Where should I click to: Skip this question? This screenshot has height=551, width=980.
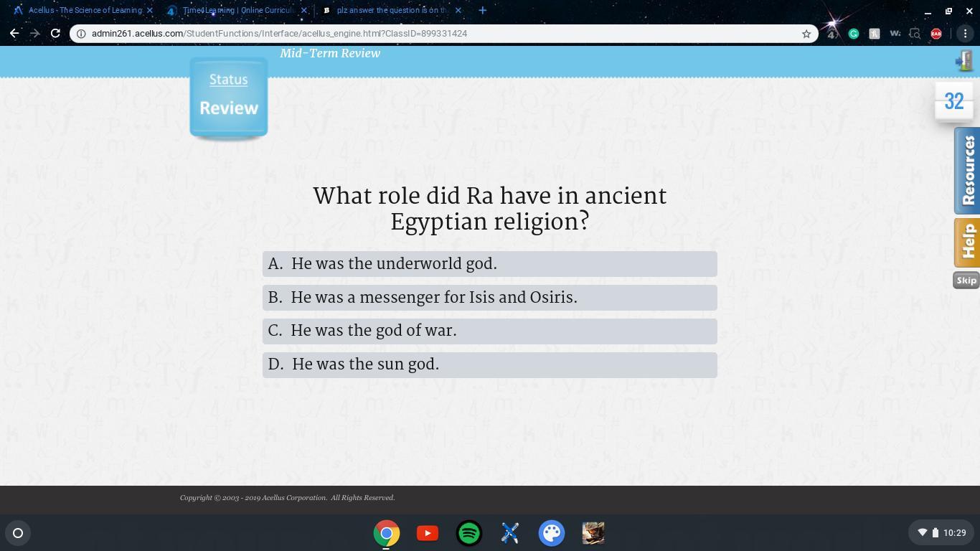click(966, 281)
